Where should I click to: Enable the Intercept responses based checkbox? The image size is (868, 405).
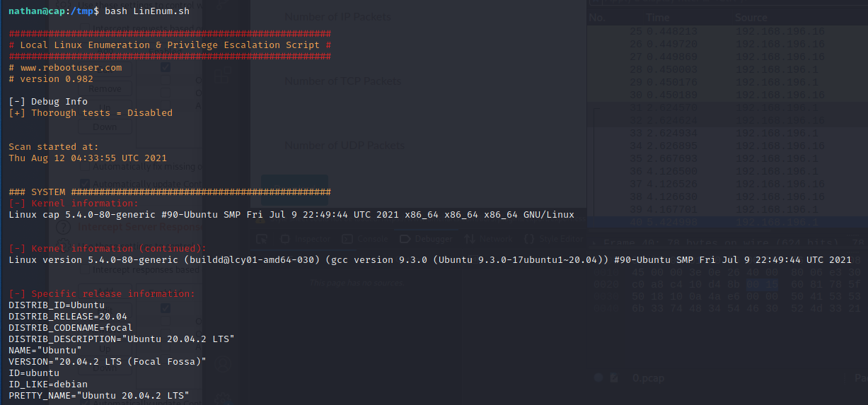point(85,269)
